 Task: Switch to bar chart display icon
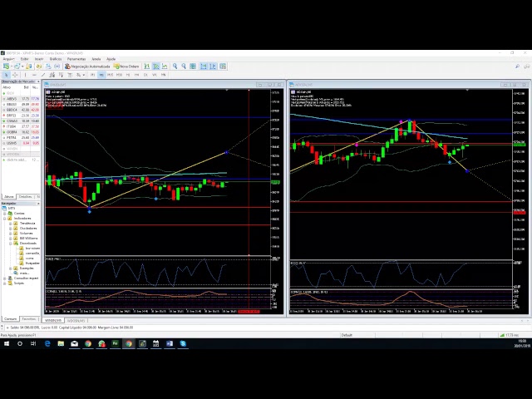coord(147,66)
